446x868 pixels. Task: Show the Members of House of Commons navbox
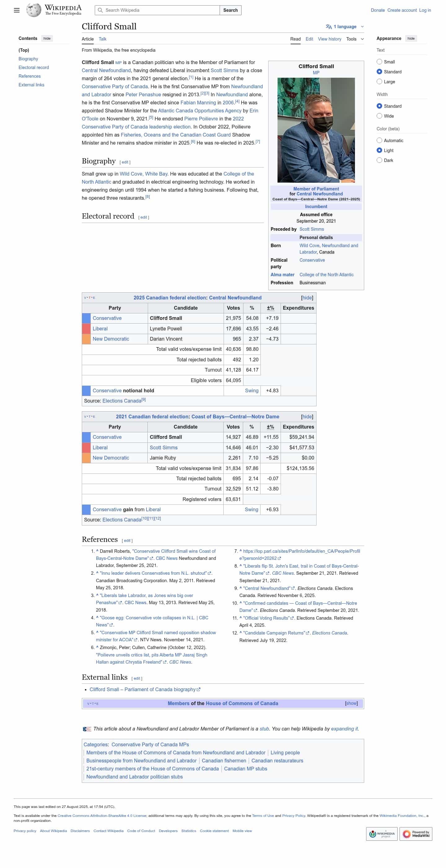pos(351,703)
